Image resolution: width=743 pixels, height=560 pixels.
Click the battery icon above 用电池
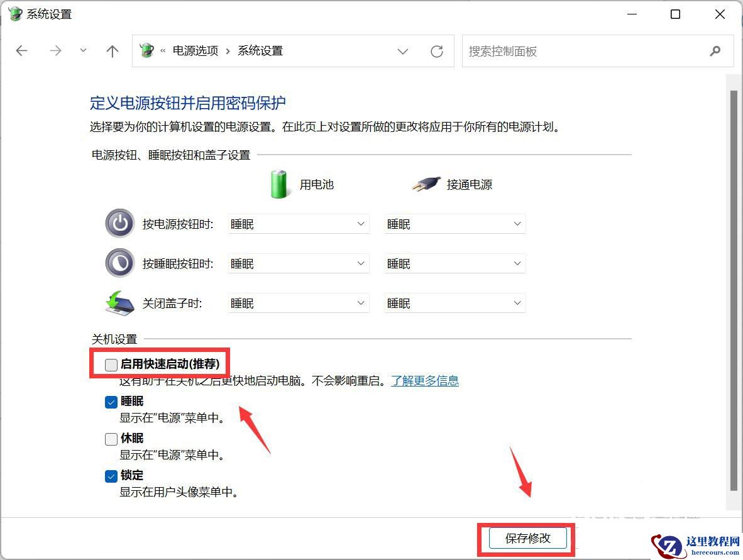tap(278, 183)
